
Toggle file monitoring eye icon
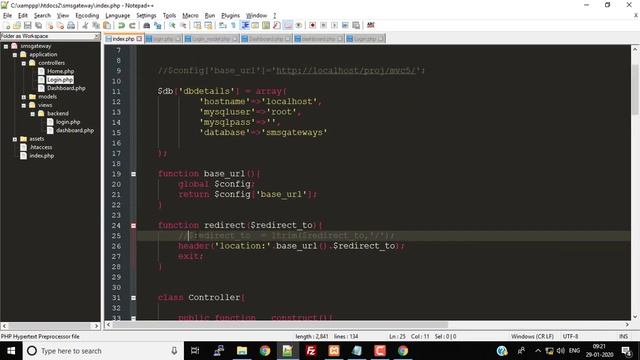coord(298,25)
